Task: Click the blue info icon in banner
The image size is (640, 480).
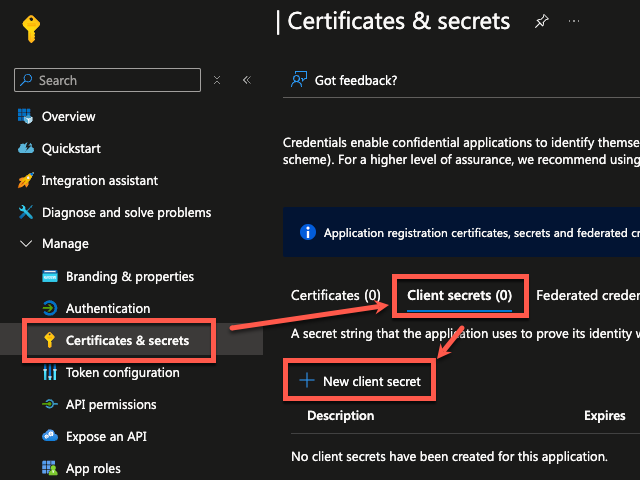Action: tap(308, 233)
